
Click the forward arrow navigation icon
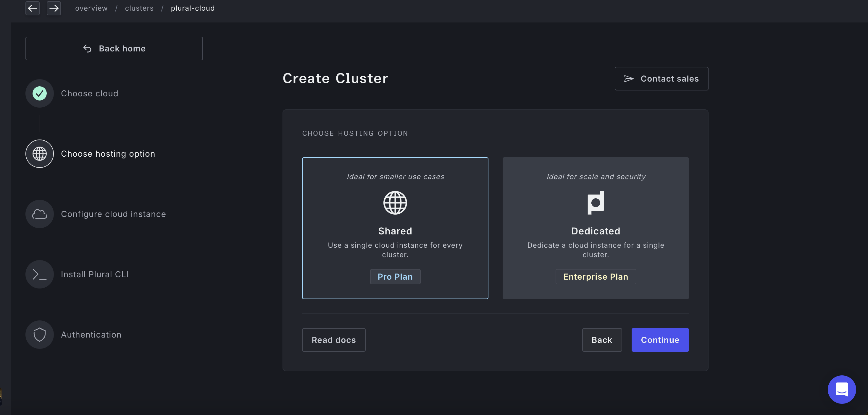[54, 8]
